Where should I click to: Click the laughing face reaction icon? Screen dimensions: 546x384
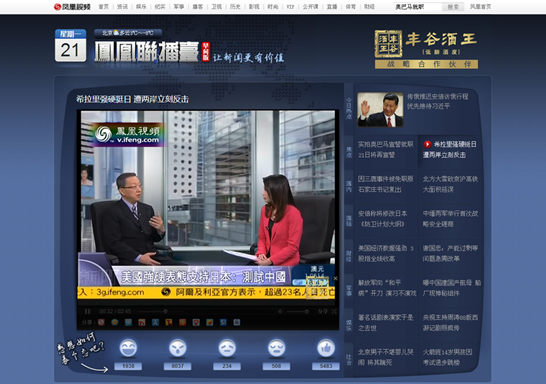(128, 348)
